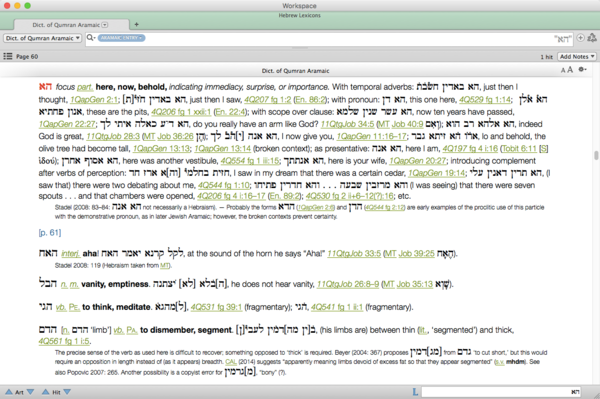Click the 'n. m.' abbreviation link
600x399 pixels.
(x=69, y=284)
